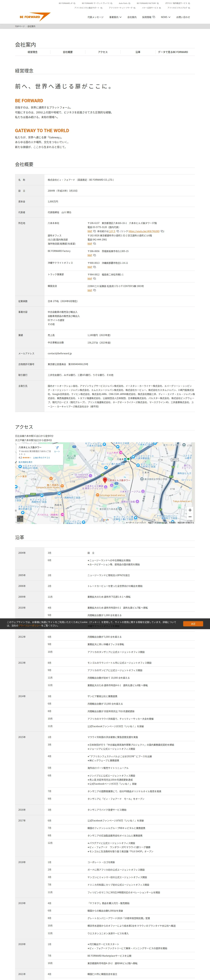The image size is (210, 980).
Task: Jump to 経営理念 section tab
Action: tap(33, 52)
